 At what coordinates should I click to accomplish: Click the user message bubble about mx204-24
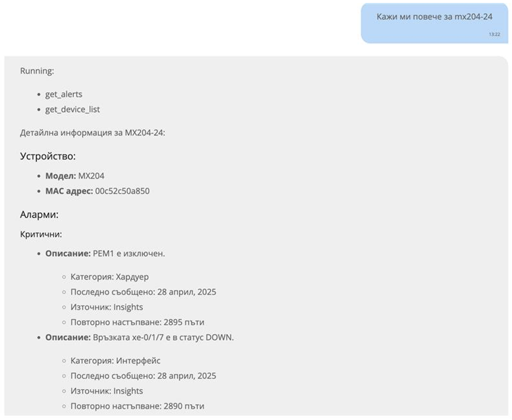click(x=434, y=23)
